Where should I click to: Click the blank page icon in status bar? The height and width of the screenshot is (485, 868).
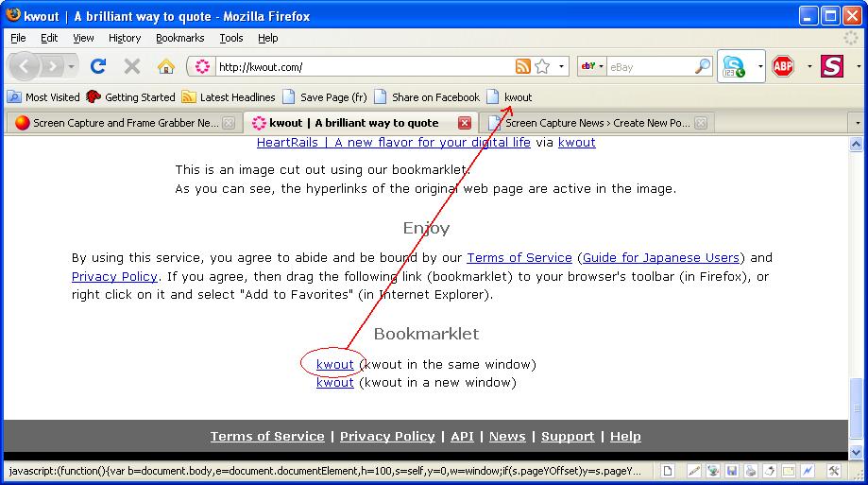pyautogui.click(x=668, y=471)
